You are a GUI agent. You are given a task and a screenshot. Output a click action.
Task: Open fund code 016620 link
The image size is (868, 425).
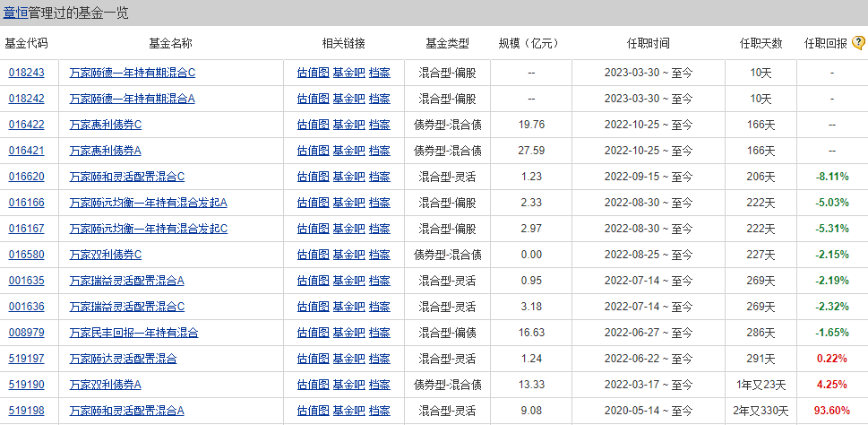pos(27,177)
